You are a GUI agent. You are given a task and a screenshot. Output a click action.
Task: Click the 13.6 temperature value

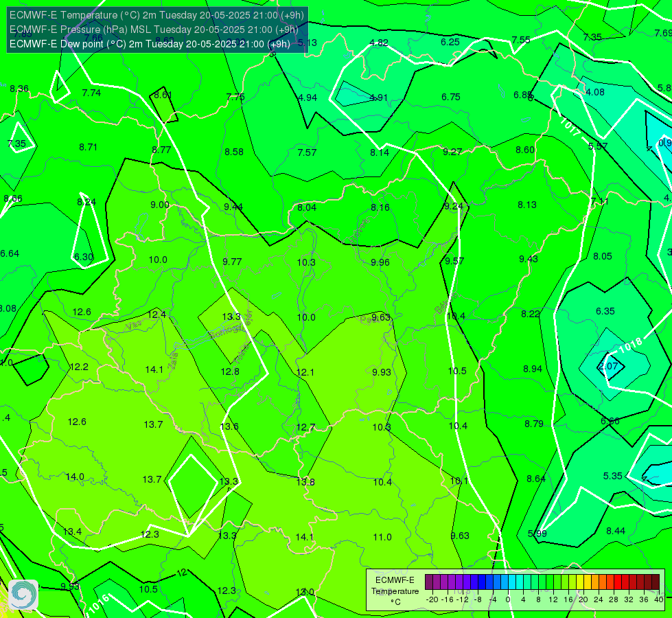point(229,426)
